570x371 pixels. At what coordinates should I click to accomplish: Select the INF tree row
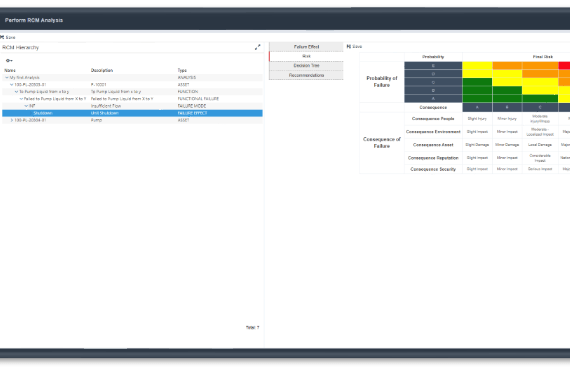click(x=132, y=106)
